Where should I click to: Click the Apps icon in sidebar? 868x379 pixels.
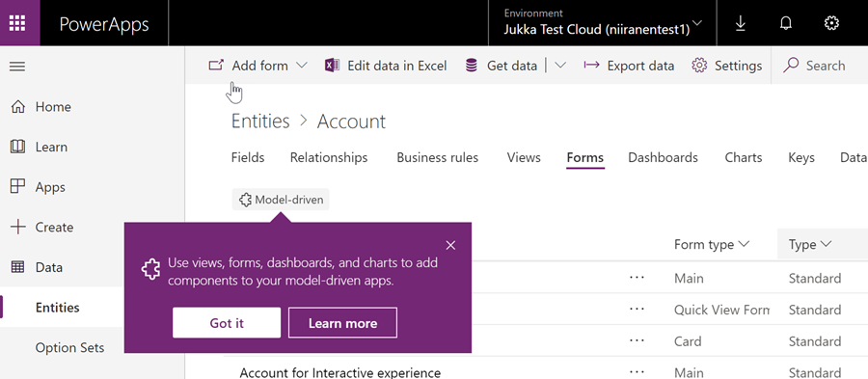(x=18, y=186)
